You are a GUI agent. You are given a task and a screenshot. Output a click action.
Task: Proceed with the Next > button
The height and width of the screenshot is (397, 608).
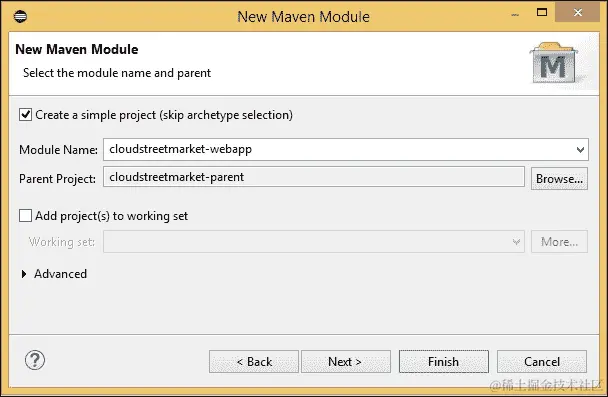(x=346, y=362)
